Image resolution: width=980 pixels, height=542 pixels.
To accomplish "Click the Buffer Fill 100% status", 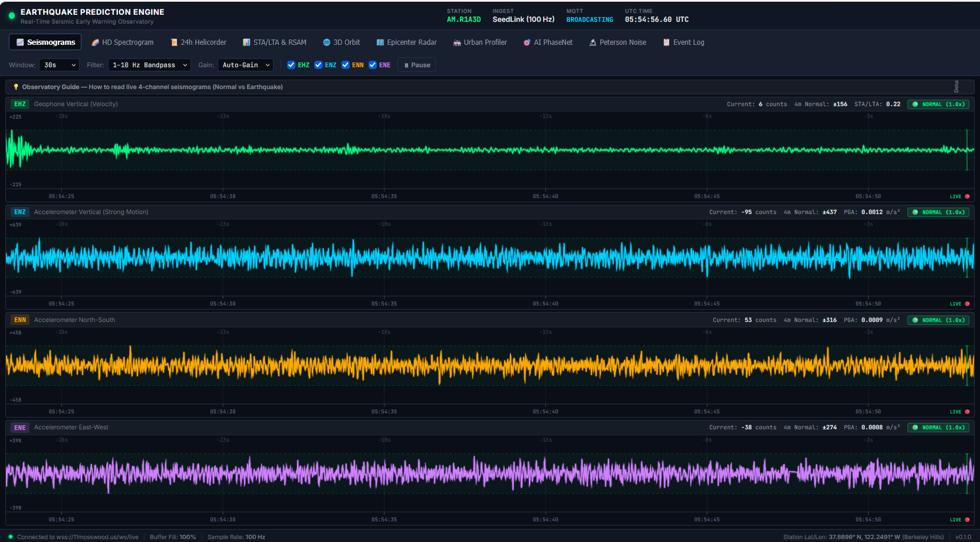I will [x=173, y=537].
